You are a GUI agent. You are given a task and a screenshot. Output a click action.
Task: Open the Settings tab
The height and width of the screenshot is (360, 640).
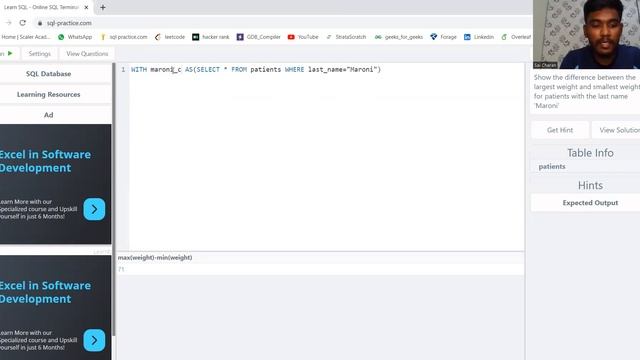[x=40, y=53]
